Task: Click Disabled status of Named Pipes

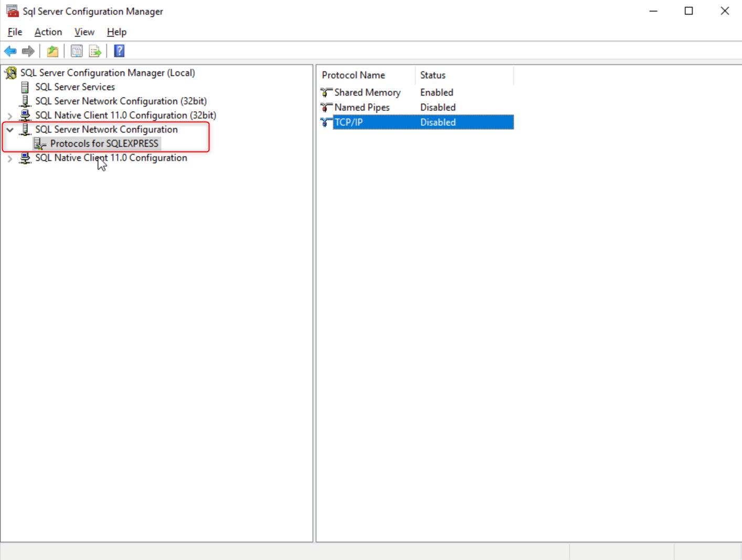Action: [438, 107]
